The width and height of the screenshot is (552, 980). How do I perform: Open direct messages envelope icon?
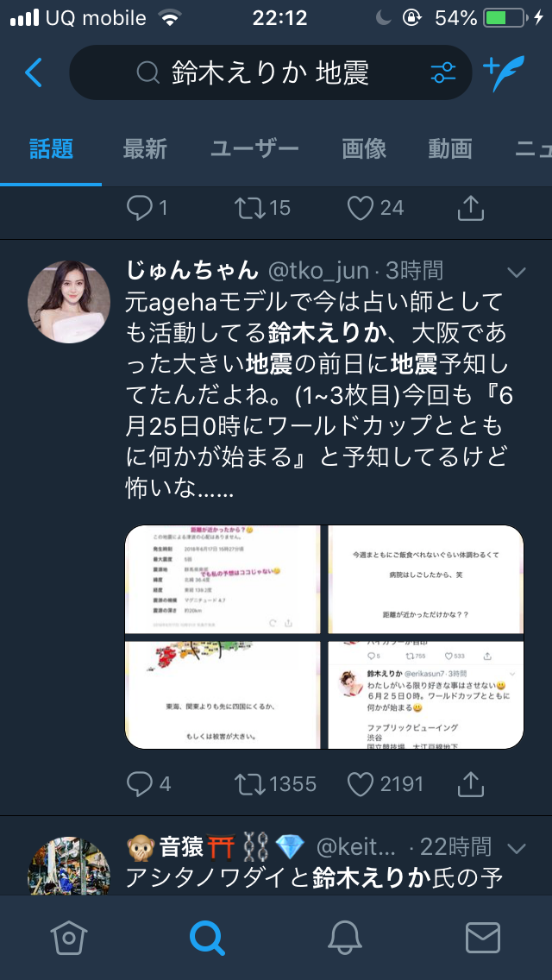coord(483,938)
